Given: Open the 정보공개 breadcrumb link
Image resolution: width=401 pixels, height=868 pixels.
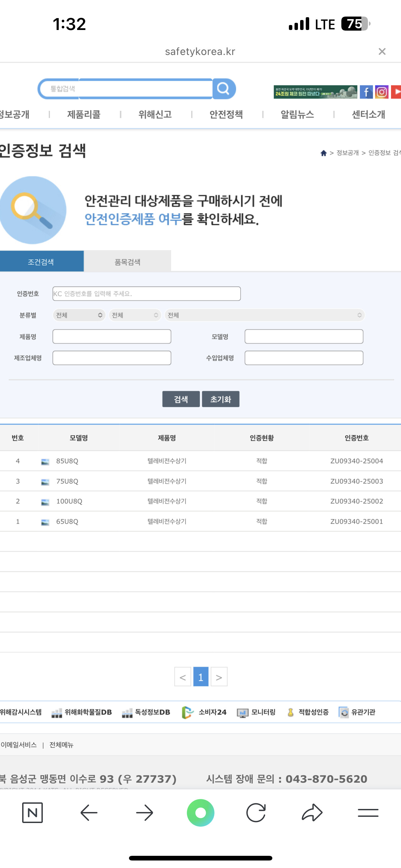Looking at the screenshot, I should pyautogui.click(x=348, y=153).
